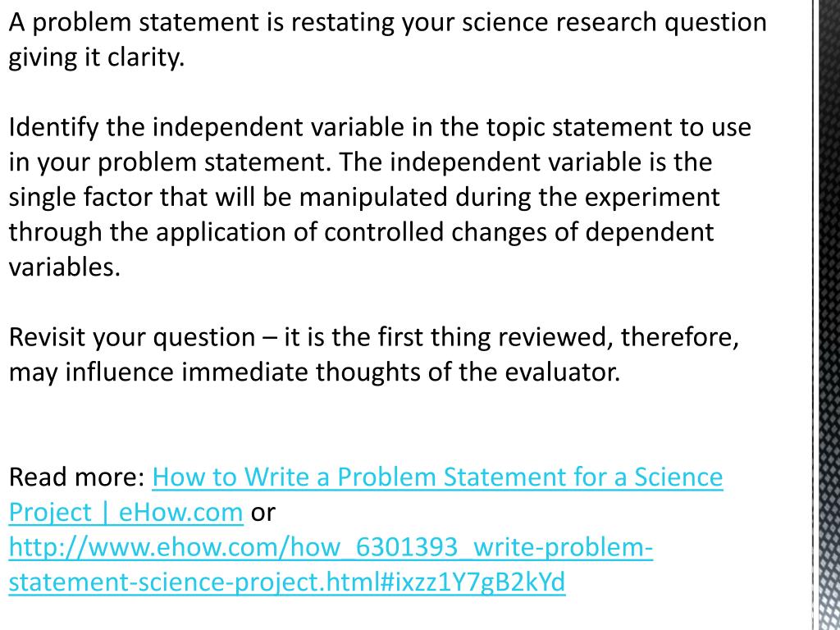Click the 'single factor that will be manipulated' line
Screen dimensions: 840x630
pyautogui.click(x=364, y=197)
